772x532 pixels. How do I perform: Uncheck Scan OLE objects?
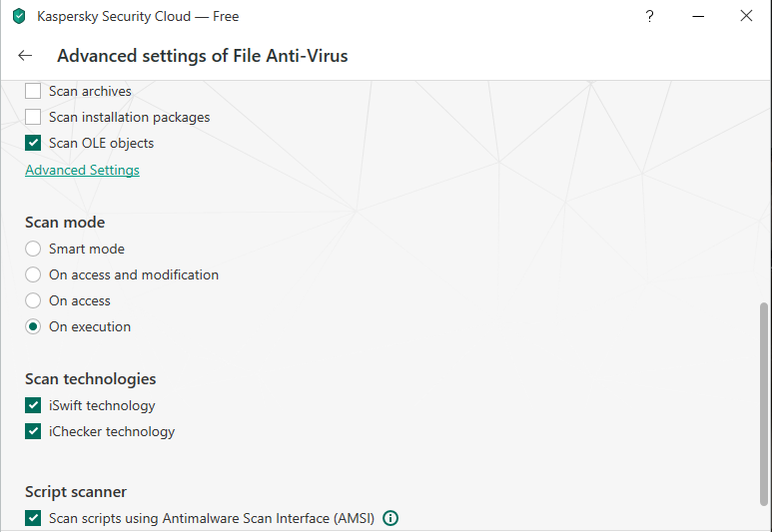(x=33, y=143)
